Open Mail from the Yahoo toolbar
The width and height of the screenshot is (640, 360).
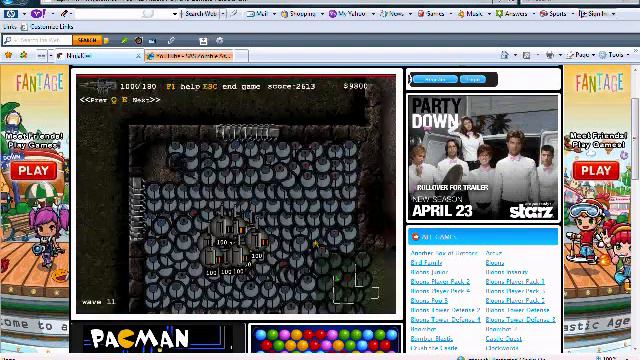(257, 14)
